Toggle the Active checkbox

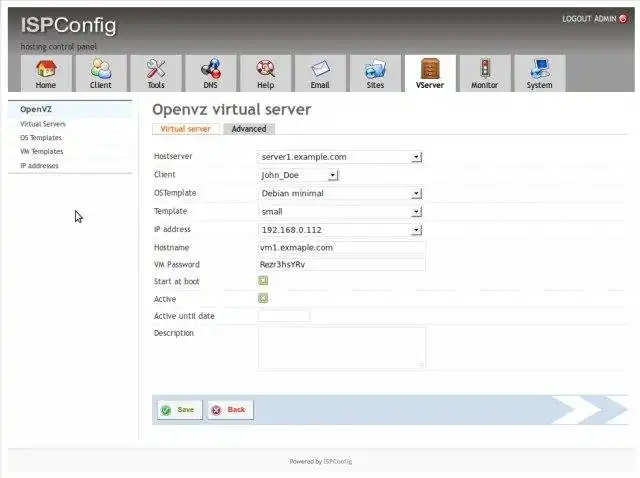tap(263, 298)
